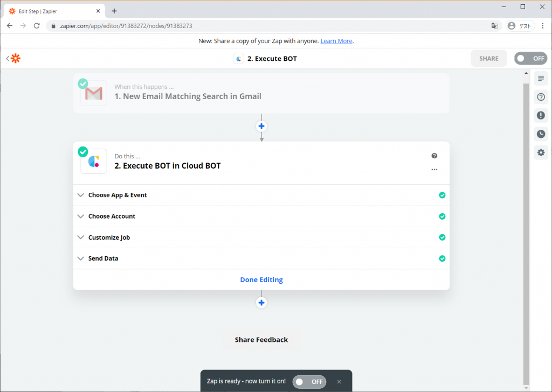The height and width of the screenshot is (392, 552).
Task: Expand the Choose App & Event section
Action: [x=261, y=195]
